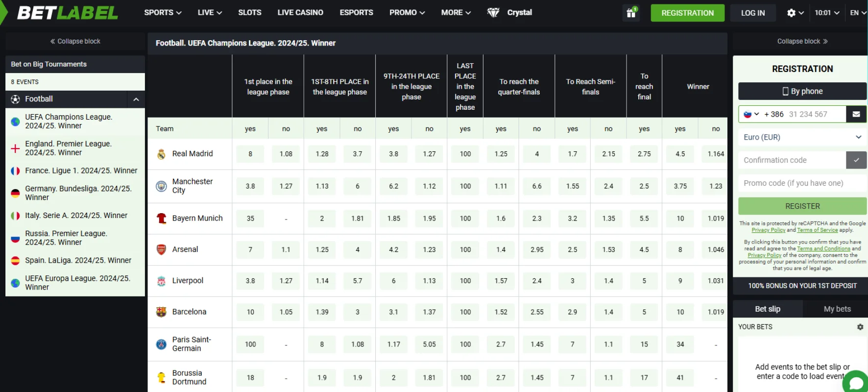Image resolution: width=868 pixels, height=392 pixels.
Task: Click the Promo code field
Action: 802,183
